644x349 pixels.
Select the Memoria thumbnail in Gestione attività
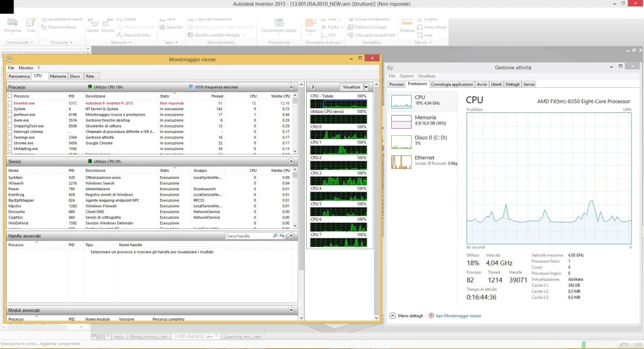(x=401, y=122)
